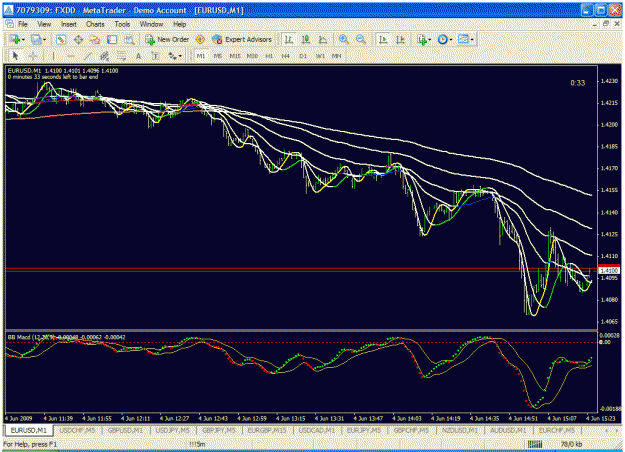This screenshot has height=452, width=625.
Task: Select the Trendline drawing tool
Action: click(x=87, y=56)
